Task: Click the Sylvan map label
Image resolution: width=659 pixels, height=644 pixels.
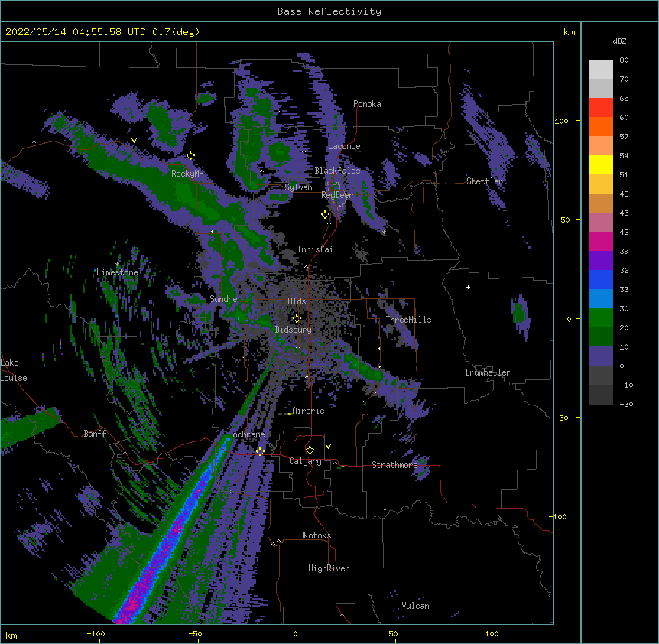Action: pyautogui.click(x=298, y=187)
